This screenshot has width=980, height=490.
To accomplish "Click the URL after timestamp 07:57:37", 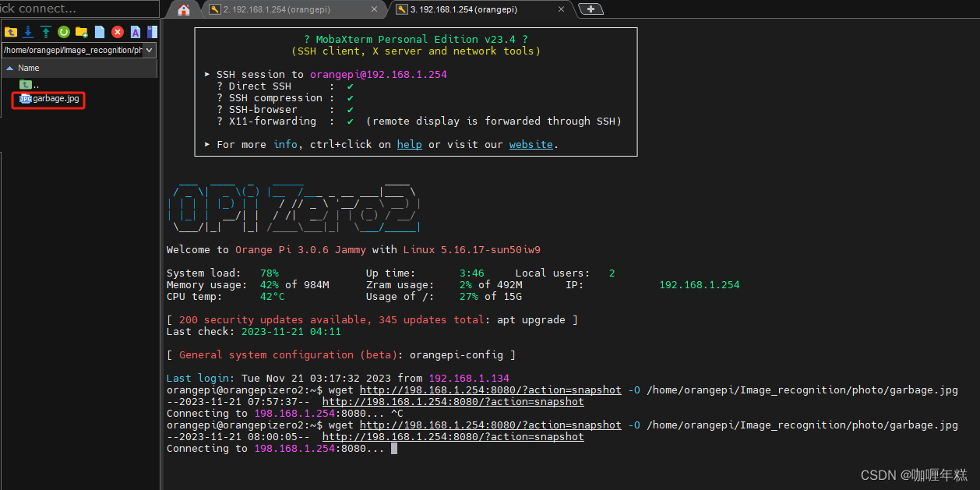I will (x=453, y=401).
